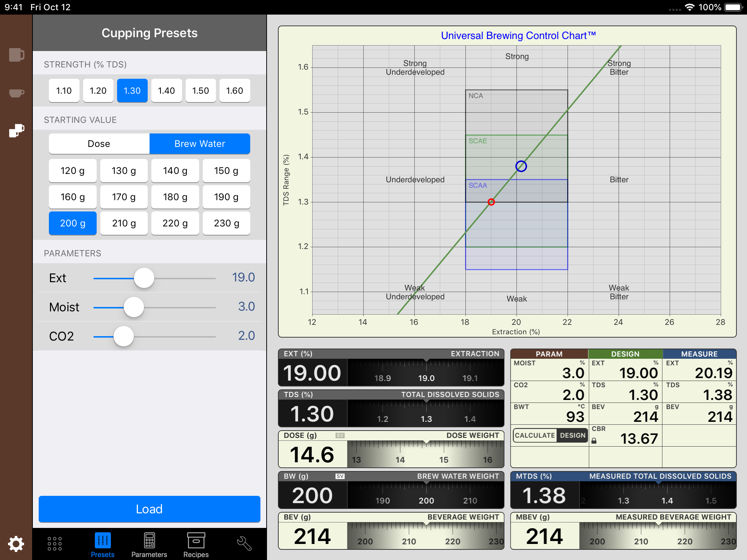Pick the 230 g preset
This screenshot has width=747, height=560.
click(226, 223)
